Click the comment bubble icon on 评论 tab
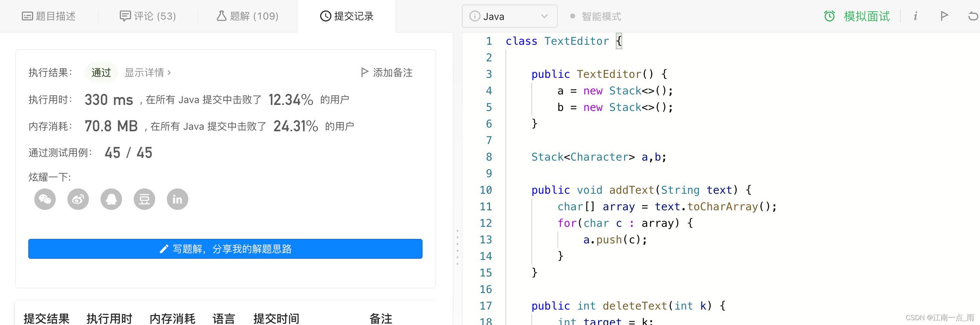This screenshot has height=325, width=980. tap(125, 16)
